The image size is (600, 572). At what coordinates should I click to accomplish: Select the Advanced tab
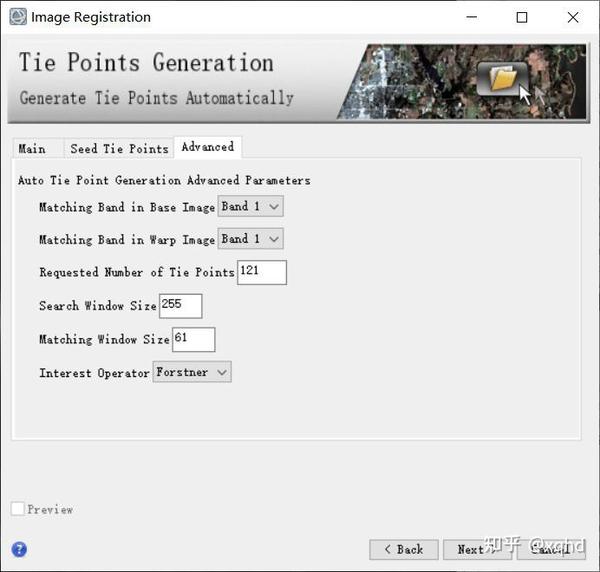click(207, 147)
